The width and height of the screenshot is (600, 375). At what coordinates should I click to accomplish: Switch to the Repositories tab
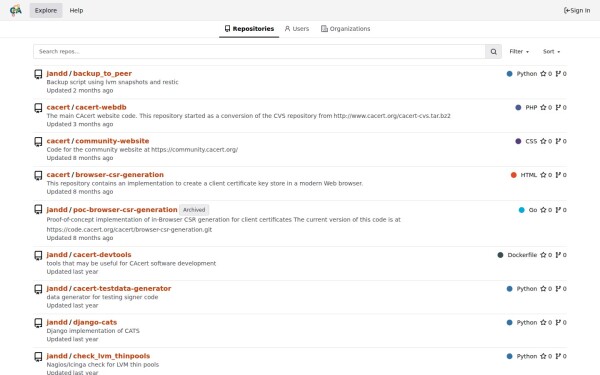tap(249, 29)
